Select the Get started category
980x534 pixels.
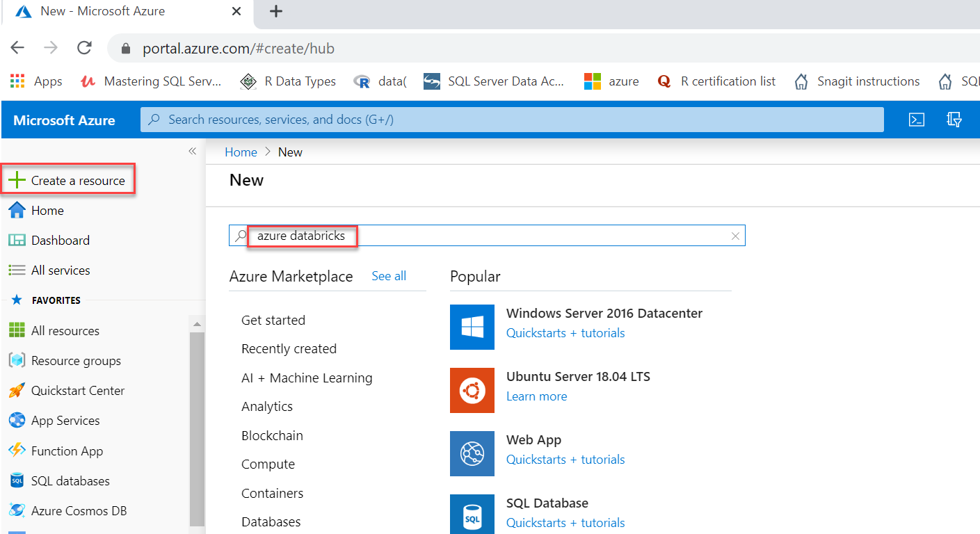click(273, 321)
